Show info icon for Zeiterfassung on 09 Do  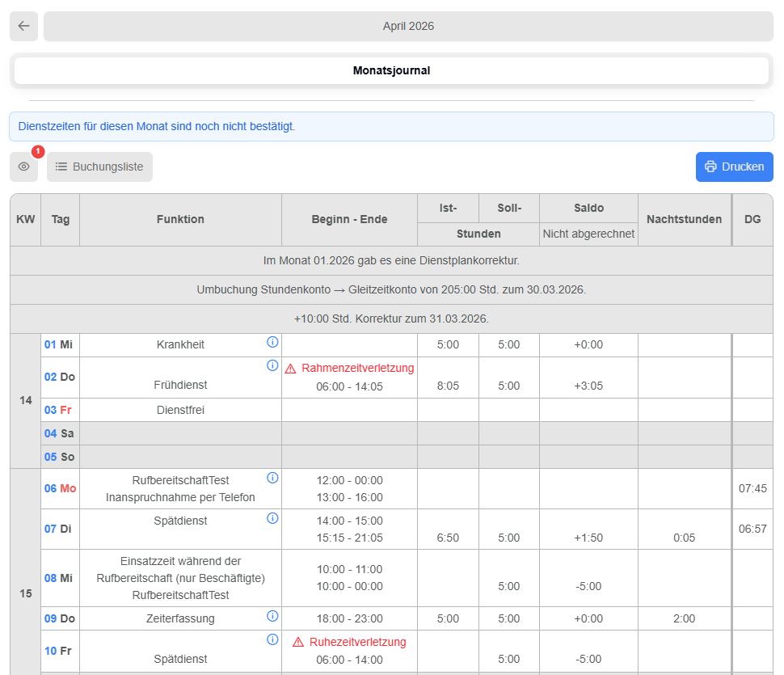272,616
